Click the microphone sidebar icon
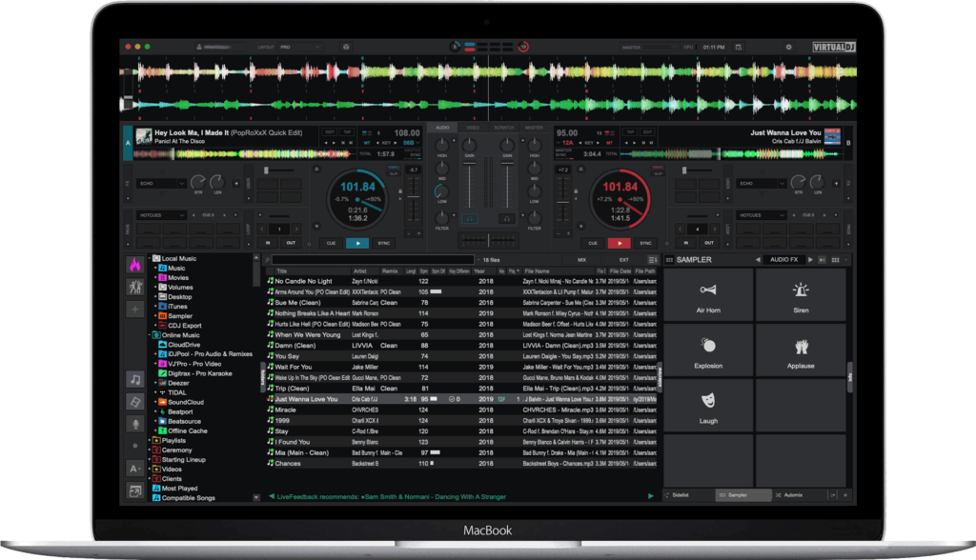976x560 pixels. (x=135, y=424)
